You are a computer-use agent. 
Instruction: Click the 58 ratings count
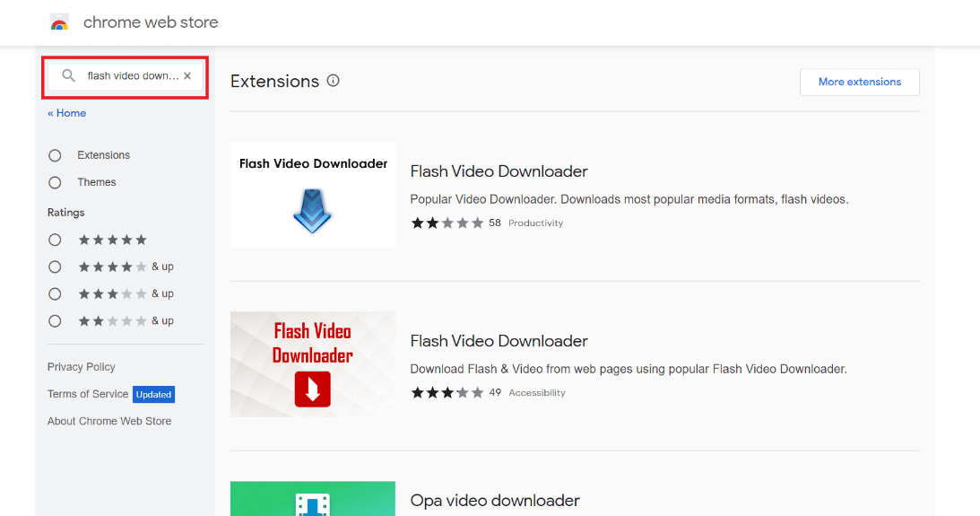(x=495, y=223)
